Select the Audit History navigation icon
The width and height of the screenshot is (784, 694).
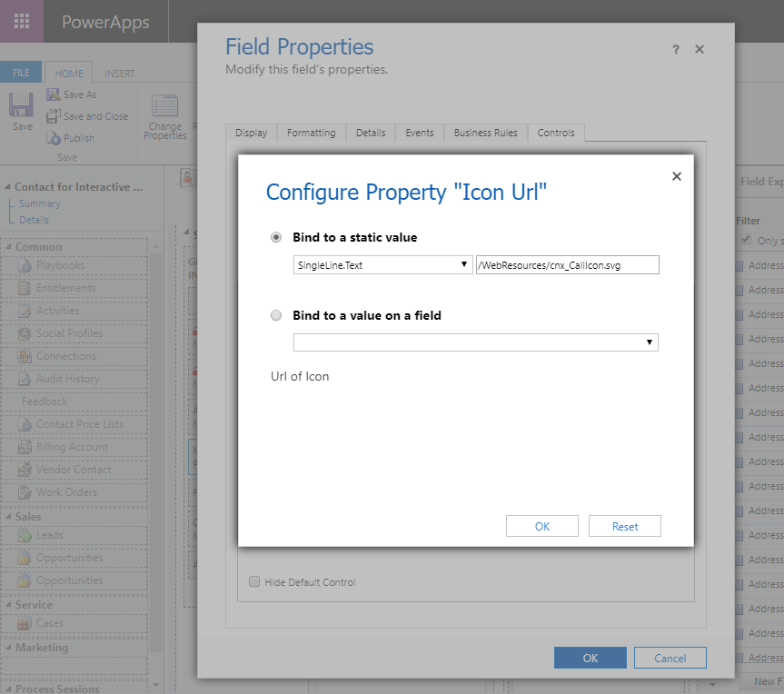click(25, 379)
